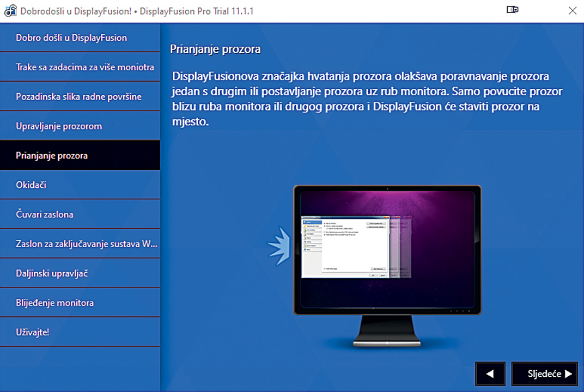This screenshot has height=392, width=584.
Task: Click the DisplayFusion app icon in title bar
Action: pos(10,10)
